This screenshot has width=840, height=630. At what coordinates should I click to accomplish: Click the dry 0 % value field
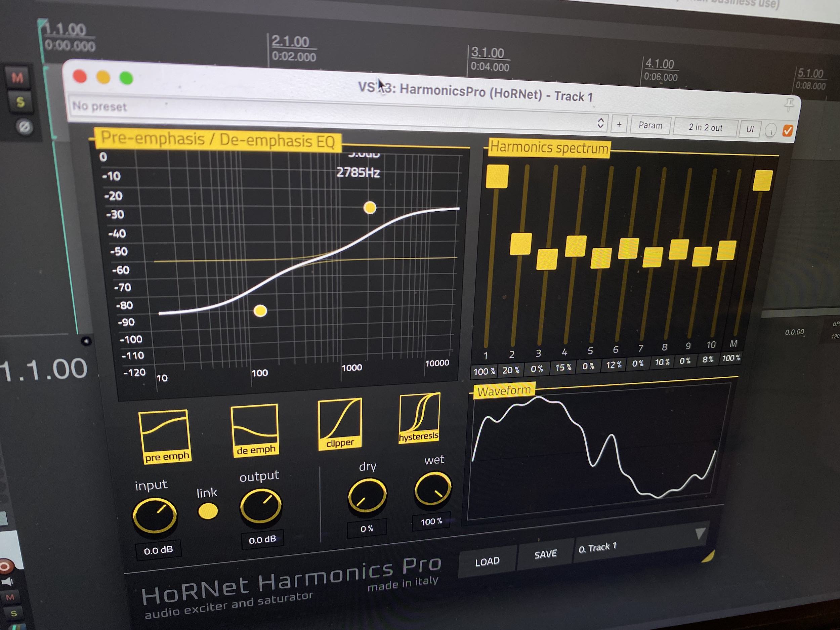tap(367, 529)
